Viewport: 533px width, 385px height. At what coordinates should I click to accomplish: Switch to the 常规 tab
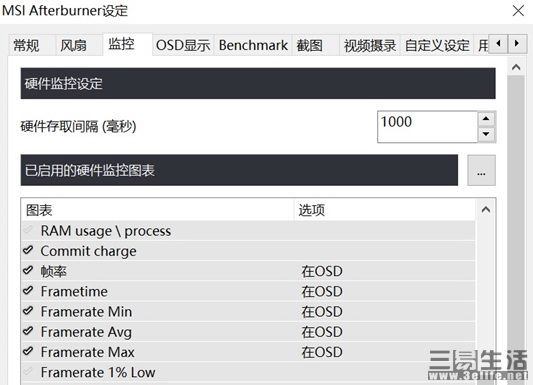tap(32, 45)
